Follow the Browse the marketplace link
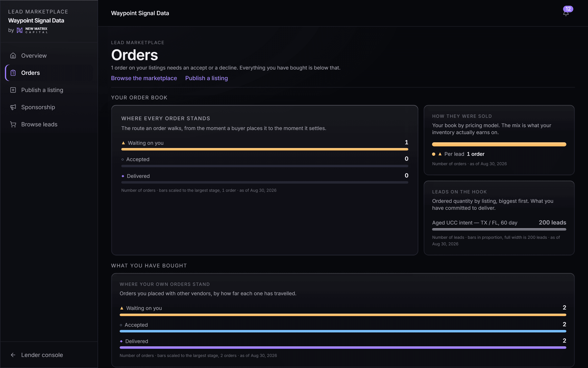 (144, 78)
